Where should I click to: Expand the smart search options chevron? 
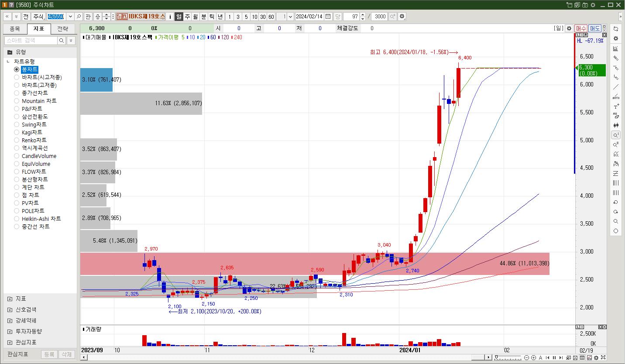point(71,40)
